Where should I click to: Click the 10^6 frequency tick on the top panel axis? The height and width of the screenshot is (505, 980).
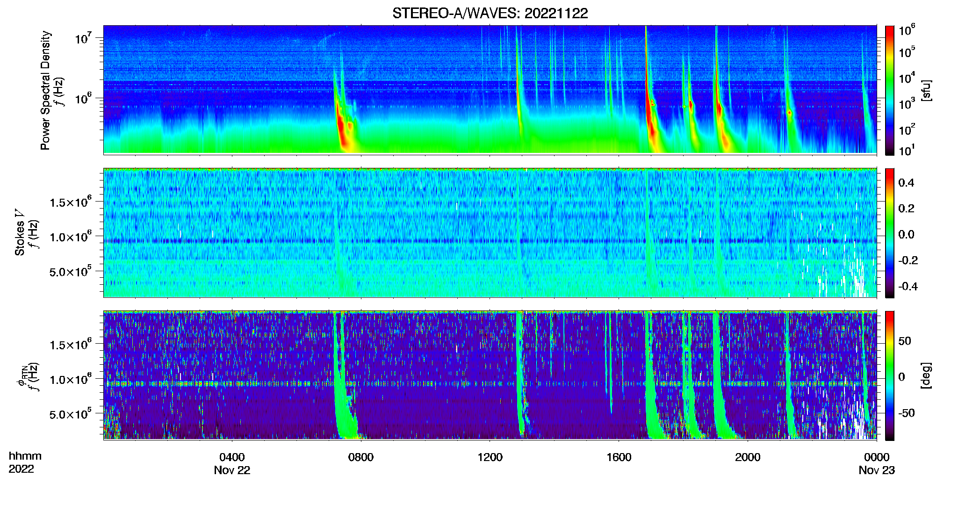tap(83, 99)
